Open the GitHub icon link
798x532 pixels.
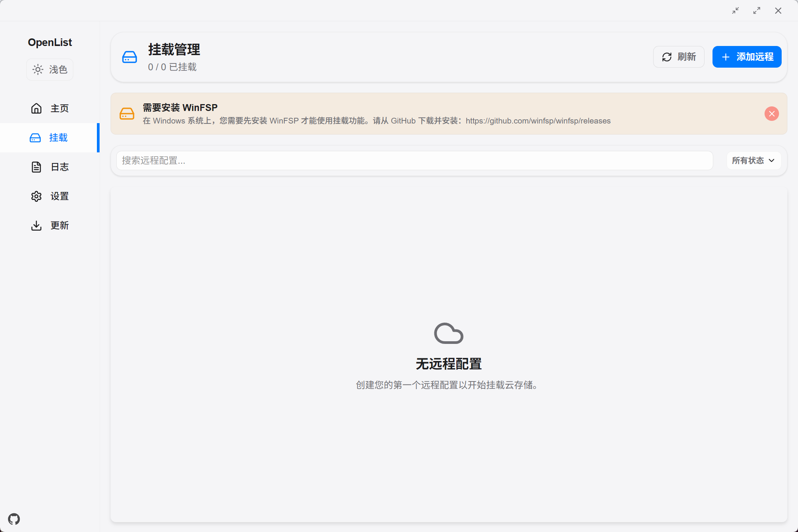point(14,519)
